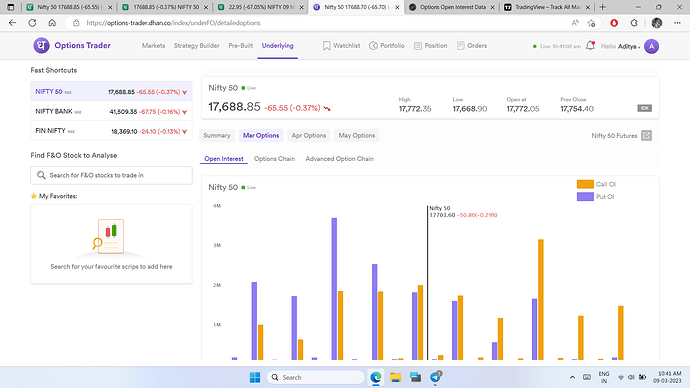This screenshot has height=388, width=690.
Task: Switch to Options Open Interest Data browser tab
Action: (452, 7)
